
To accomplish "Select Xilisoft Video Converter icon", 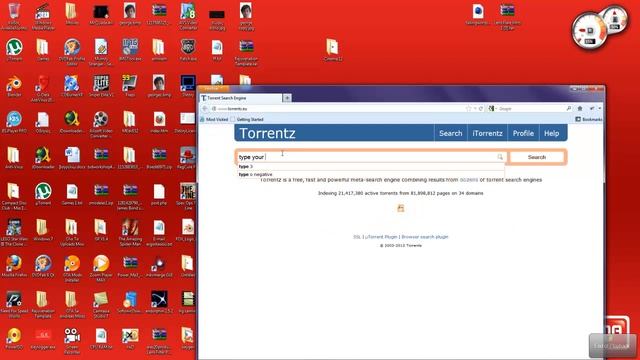I will click(x=101, y=124).
